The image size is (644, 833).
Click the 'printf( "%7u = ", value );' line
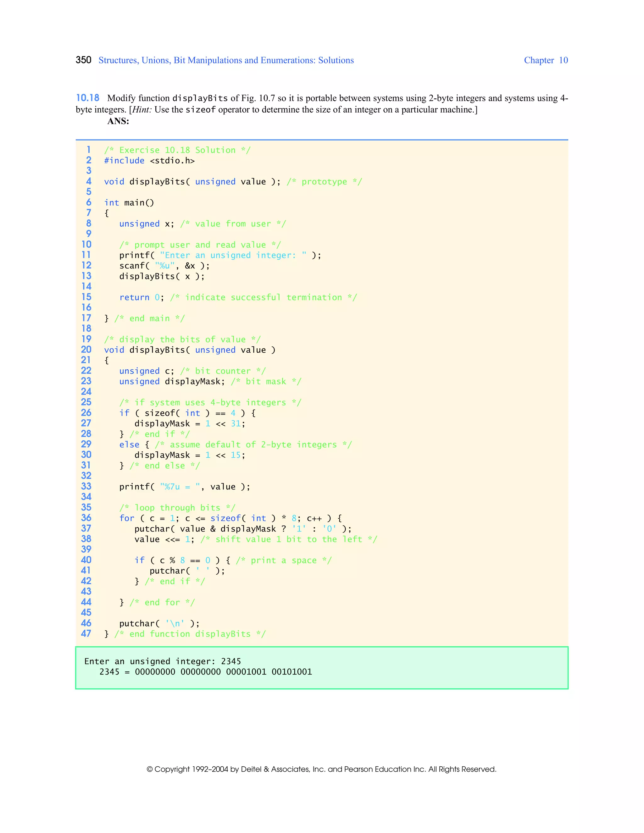tap(185, 487)
